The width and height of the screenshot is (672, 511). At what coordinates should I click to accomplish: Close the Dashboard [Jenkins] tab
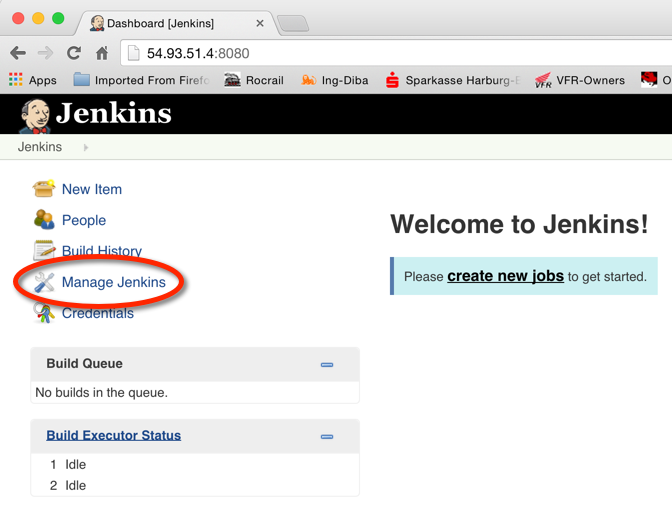[x=260, y=23]
